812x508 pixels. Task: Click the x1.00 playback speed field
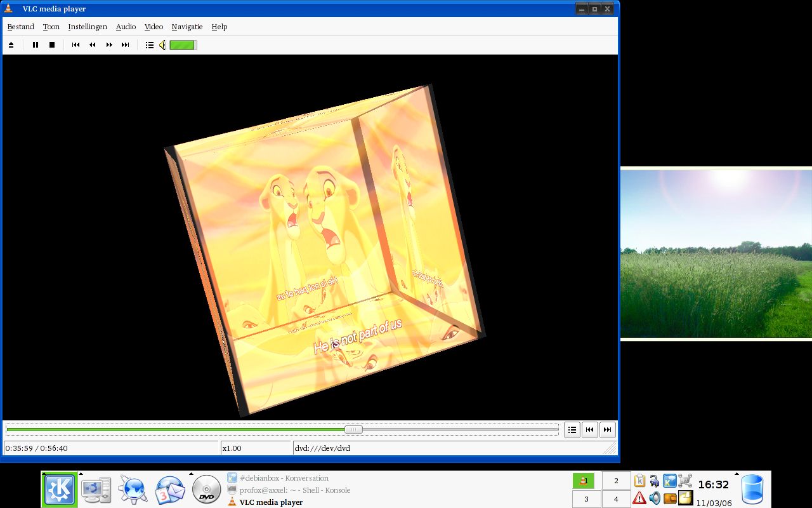[255, 448]
